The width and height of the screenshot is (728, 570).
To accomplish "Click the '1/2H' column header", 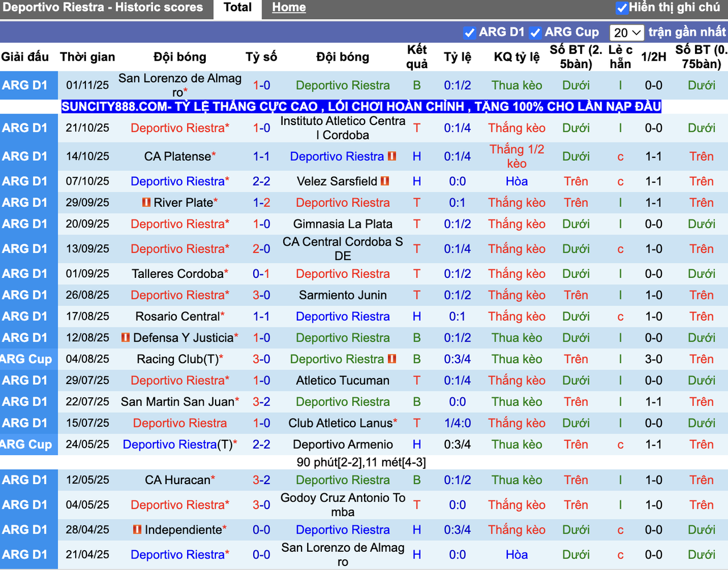I will click(x=653, y=57).
